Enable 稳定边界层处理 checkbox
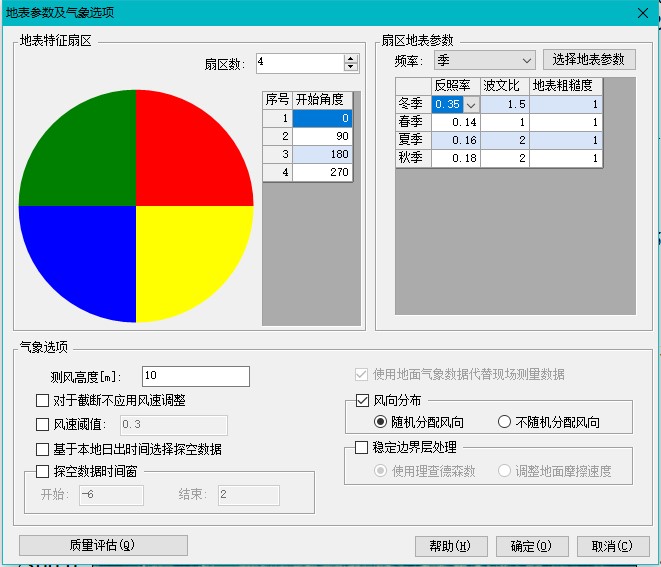 [363, 448]
